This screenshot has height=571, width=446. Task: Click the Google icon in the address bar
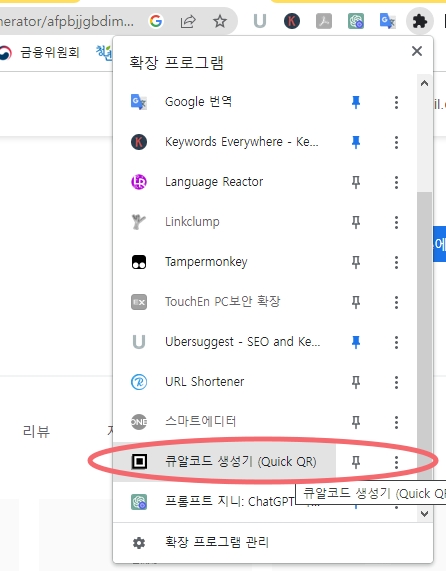point(156,21)
